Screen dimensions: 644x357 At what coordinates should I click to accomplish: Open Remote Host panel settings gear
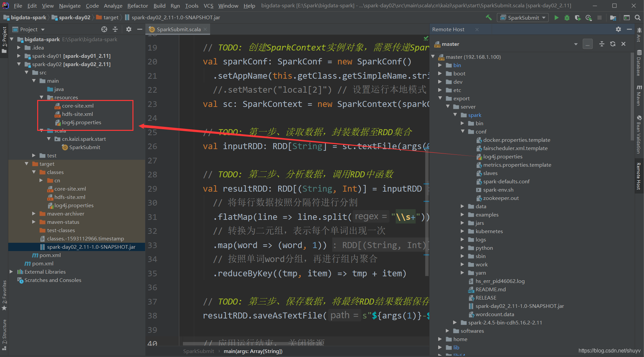coord(618,29)
